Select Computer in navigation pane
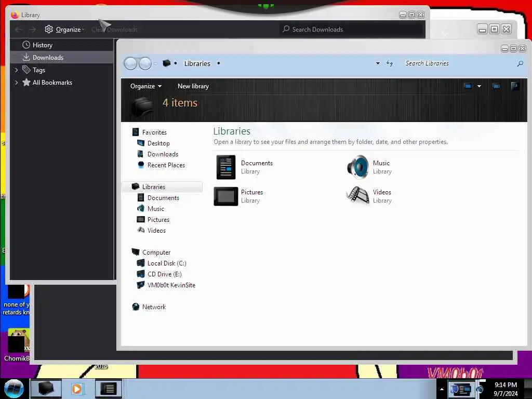 tap(156, 252)
